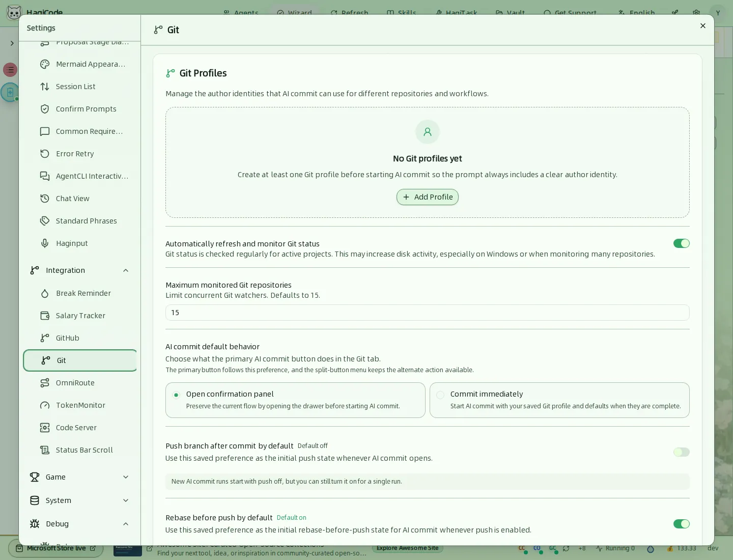Viewport: 733px width, 560px height.
Task: Click the +8 indicator in status bar
Action: pos(582,548)
